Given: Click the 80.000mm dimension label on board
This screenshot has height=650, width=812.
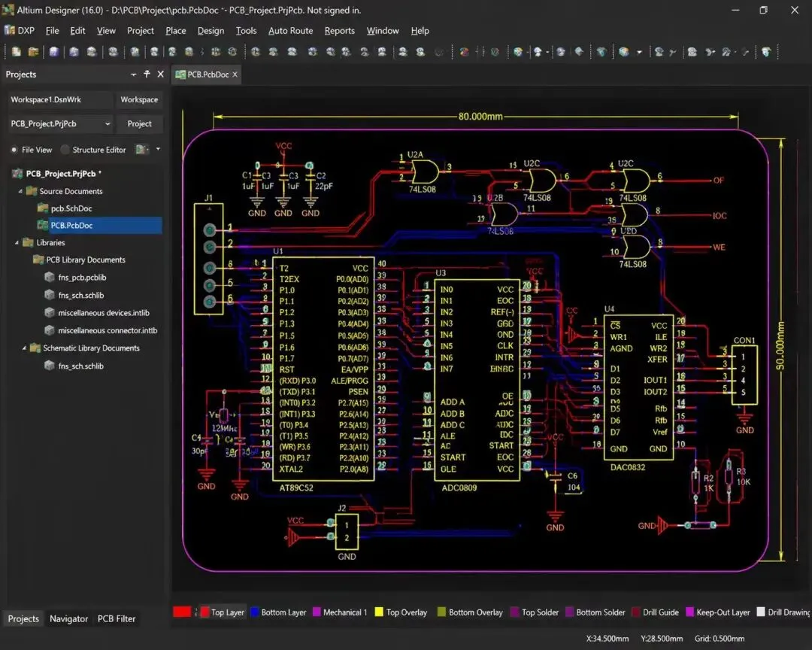Looking at the screenshot, I should click(480, 116).
